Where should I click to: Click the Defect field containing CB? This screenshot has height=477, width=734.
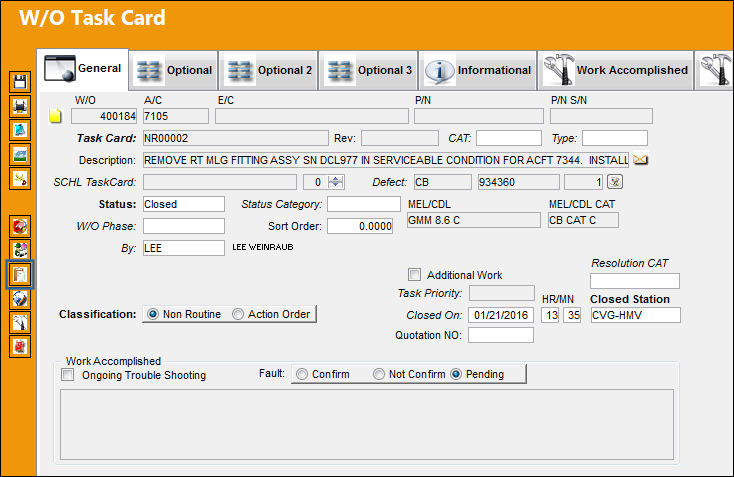coord(442,182)
